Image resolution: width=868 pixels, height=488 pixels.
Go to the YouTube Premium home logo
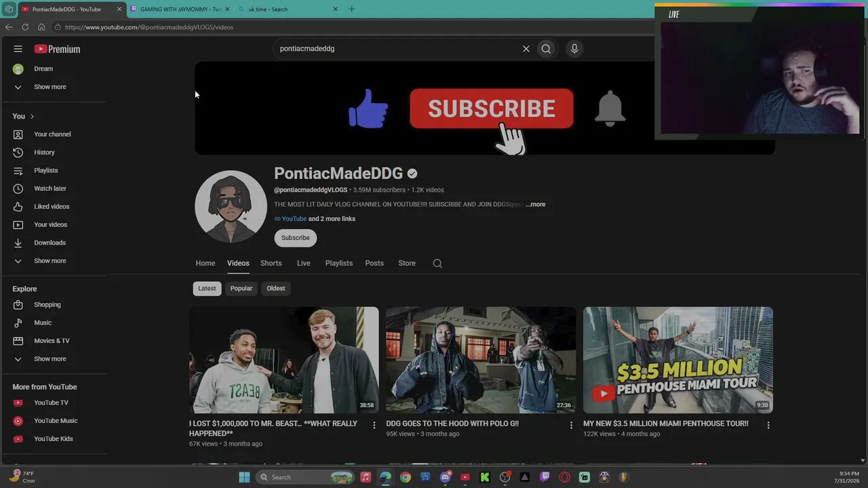(x=57, y=49)
